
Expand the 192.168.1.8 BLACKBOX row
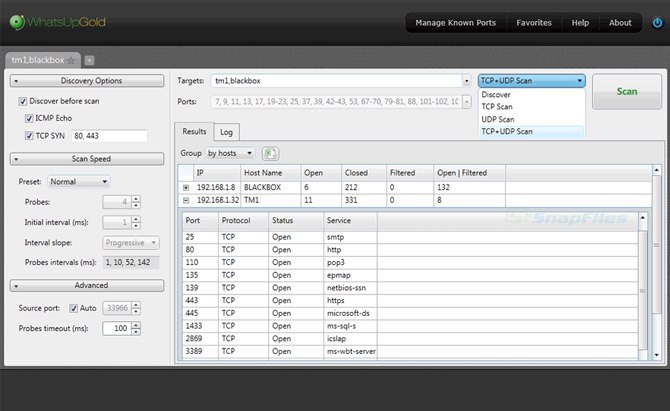(x=186, y=188)
